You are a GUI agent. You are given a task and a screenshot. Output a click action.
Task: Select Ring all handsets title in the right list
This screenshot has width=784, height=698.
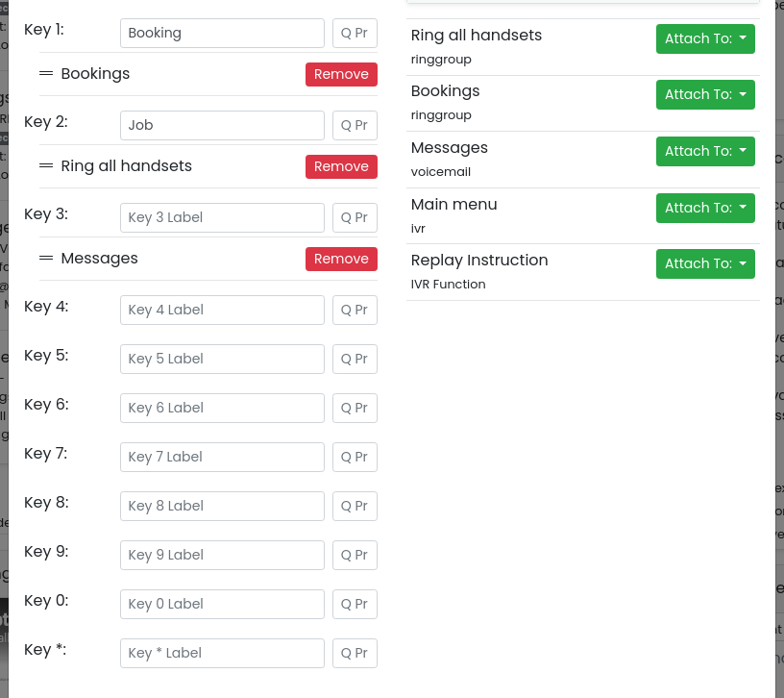(x=476, y=35)
